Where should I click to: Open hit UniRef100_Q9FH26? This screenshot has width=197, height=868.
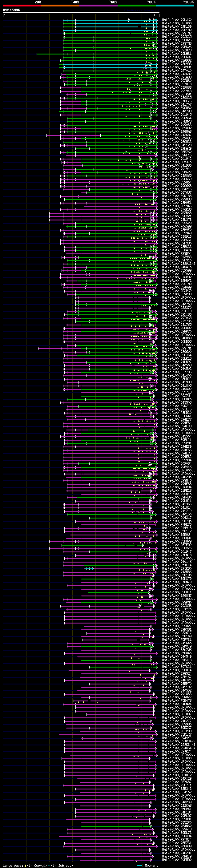177,40
